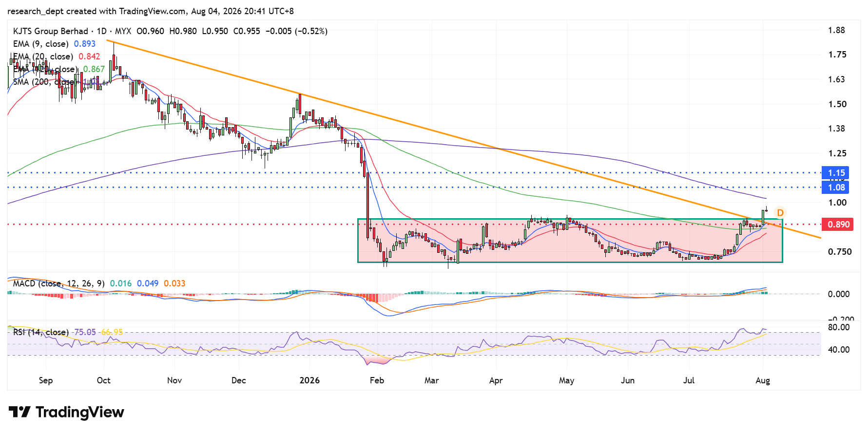Screen dimensions: 868x434
Task: Click the blue 1.15 price level tag
Action: 836,173
